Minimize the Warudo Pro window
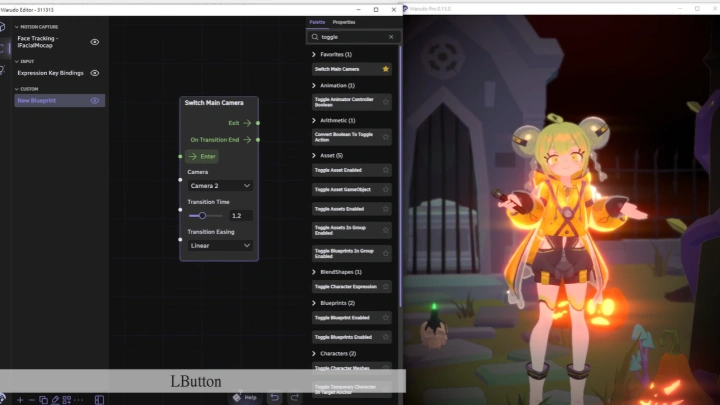The width and height of the screenshot is (720, 405). (x=680, y=9)
